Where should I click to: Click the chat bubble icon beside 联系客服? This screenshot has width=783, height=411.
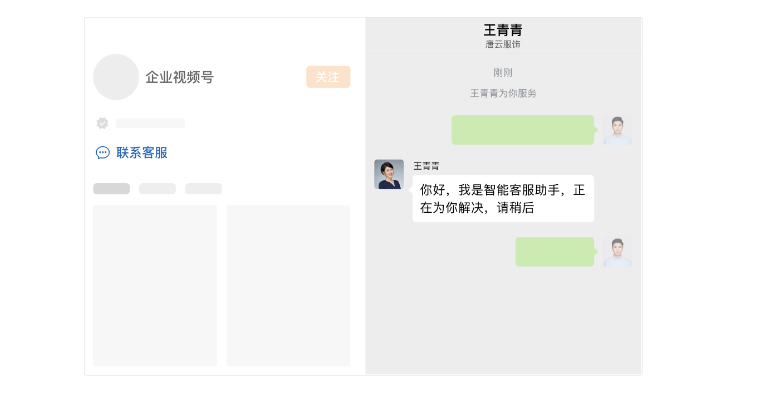[102, 153]
